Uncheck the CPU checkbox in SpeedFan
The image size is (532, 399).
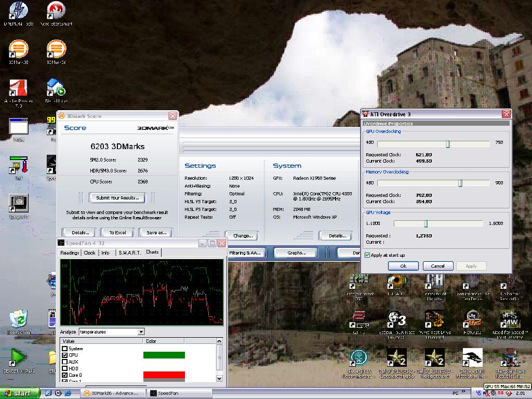point(65,355)
